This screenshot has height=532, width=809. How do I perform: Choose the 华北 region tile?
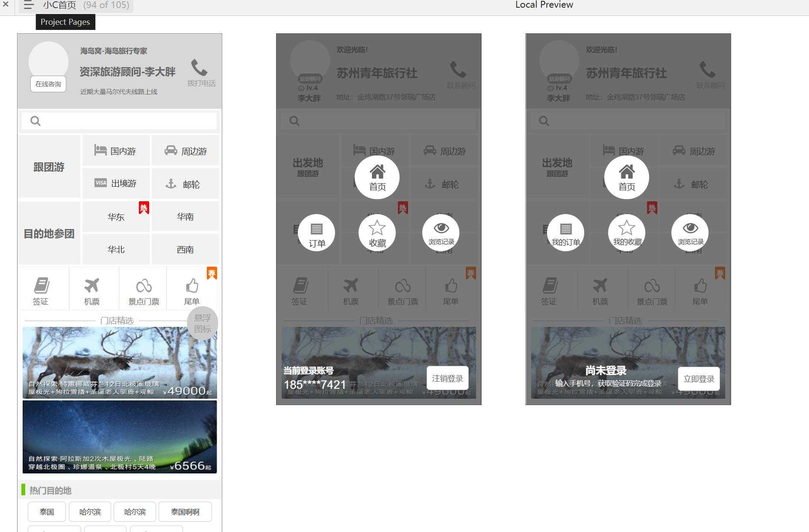coord(116,249)
